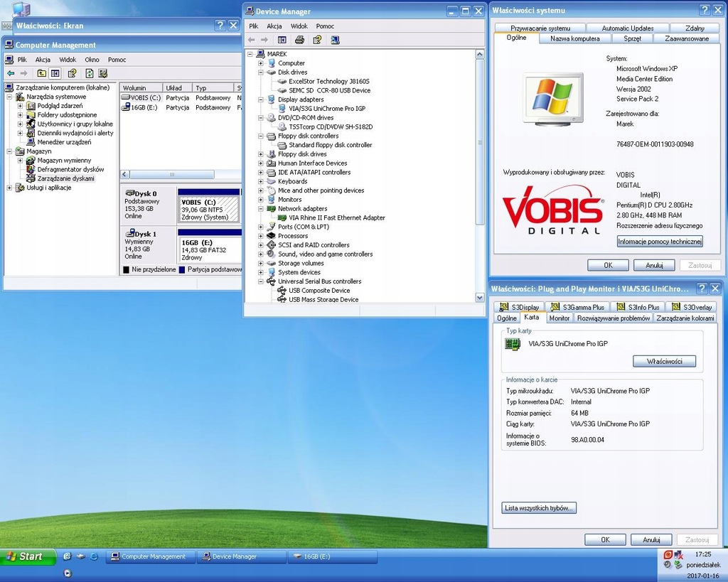Collapse Network adapters node
728x582 pixels.
click(260, 209)
